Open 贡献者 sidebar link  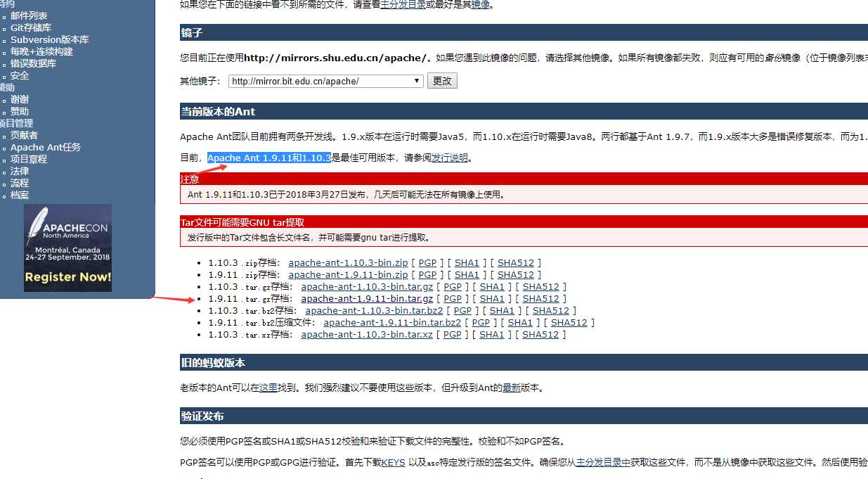25,135
